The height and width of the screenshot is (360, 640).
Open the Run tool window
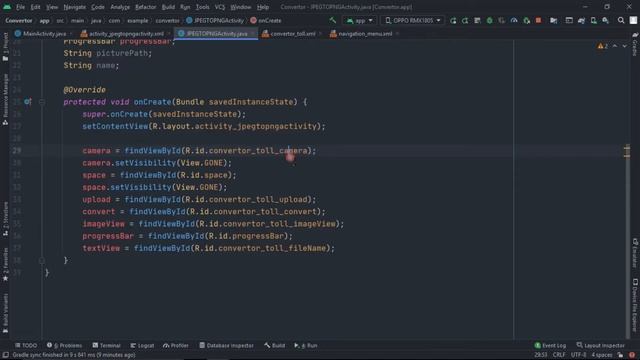[x=306, y=345]
